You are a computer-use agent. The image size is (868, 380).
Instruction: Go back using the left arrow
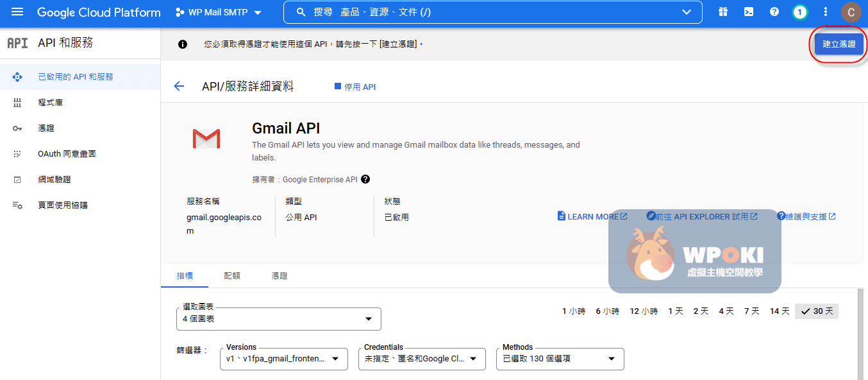pyautogui.click(x=179, y=87)
